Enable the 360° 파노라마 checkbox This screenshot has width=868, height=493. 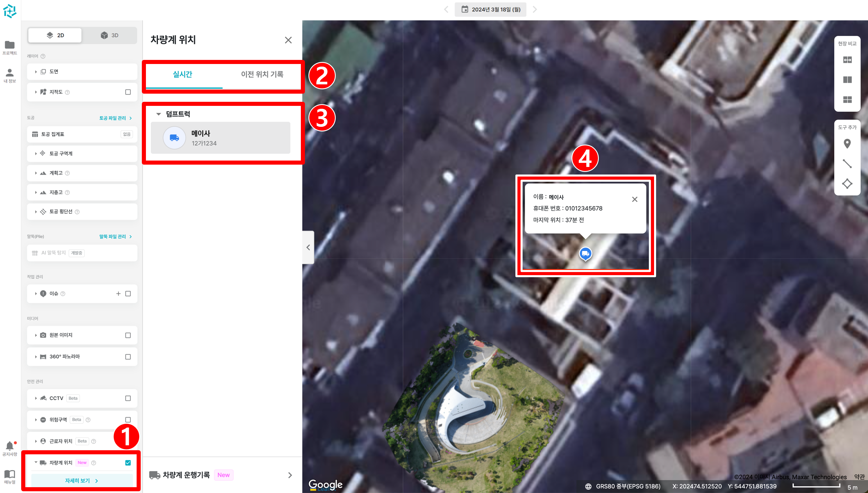click(128, 357)
